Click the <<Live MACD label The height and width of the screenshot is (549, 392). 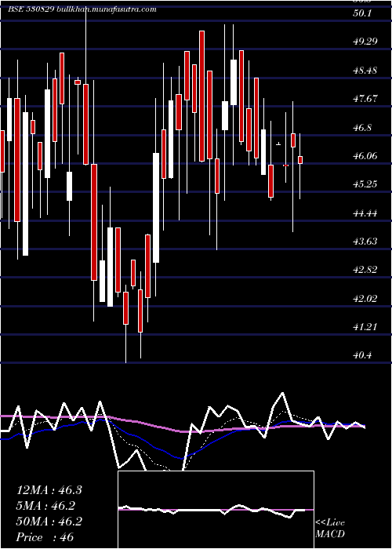(x=330, y=528)
